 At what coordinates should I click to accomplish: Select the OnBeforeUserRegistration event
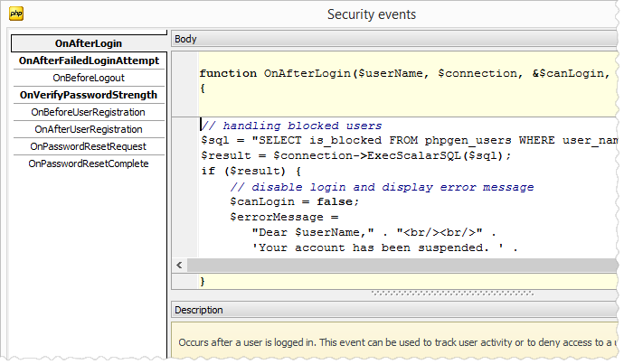click(x=88, y=112)
